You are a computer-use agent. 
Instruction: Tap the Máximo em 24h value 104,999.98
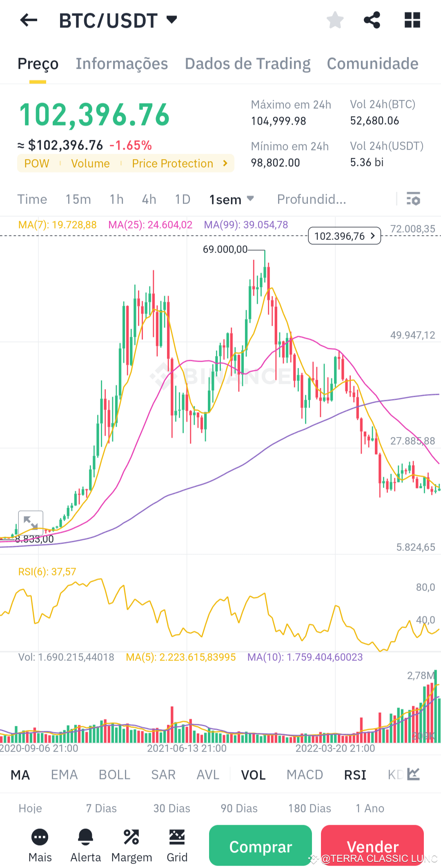click(278, 121)
